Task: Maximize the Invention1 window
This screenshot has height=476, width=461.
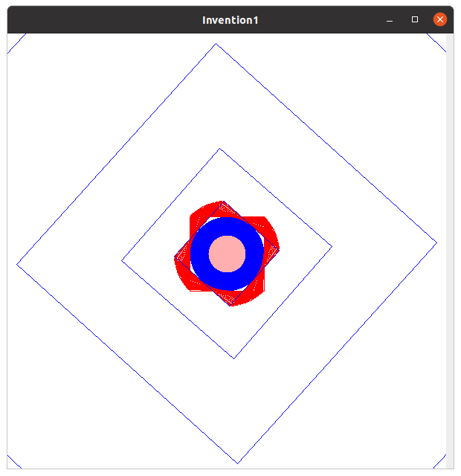Action: tap(415, 20)
